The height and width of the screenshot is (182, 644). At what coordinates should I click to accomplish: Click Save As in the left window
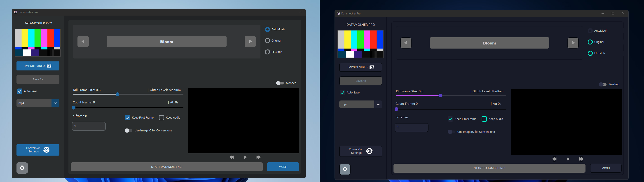coord(38,79)
